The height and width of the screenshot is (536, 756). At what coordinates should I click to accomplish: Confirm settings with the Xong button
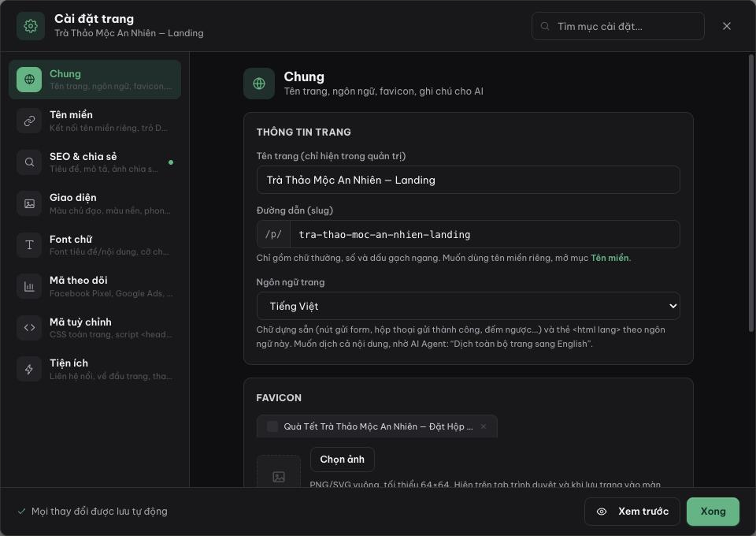click(x=713, y=512)
